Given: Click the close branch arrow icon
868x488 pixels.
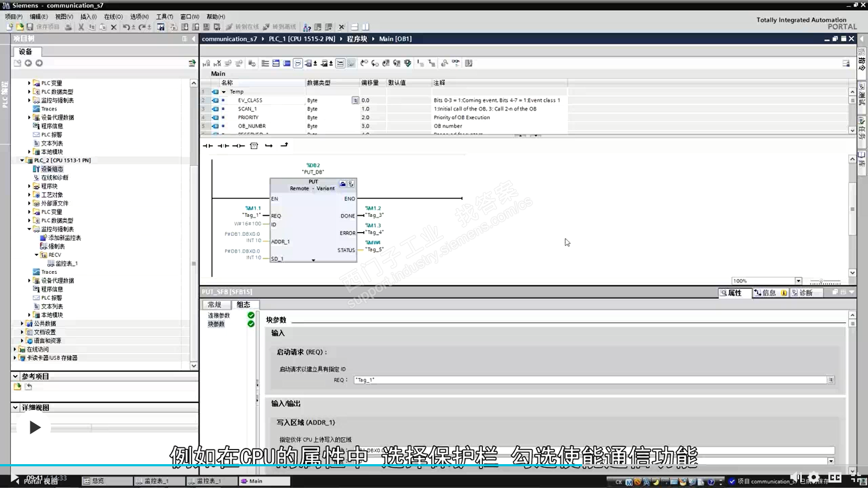Looking at the screenshot, I should point(284,145).
